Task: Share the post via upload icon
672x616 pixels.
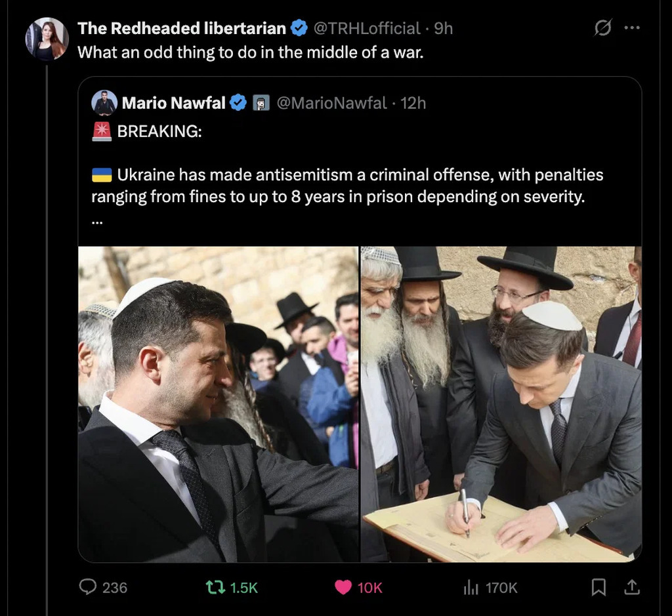Action: (631, 587)
